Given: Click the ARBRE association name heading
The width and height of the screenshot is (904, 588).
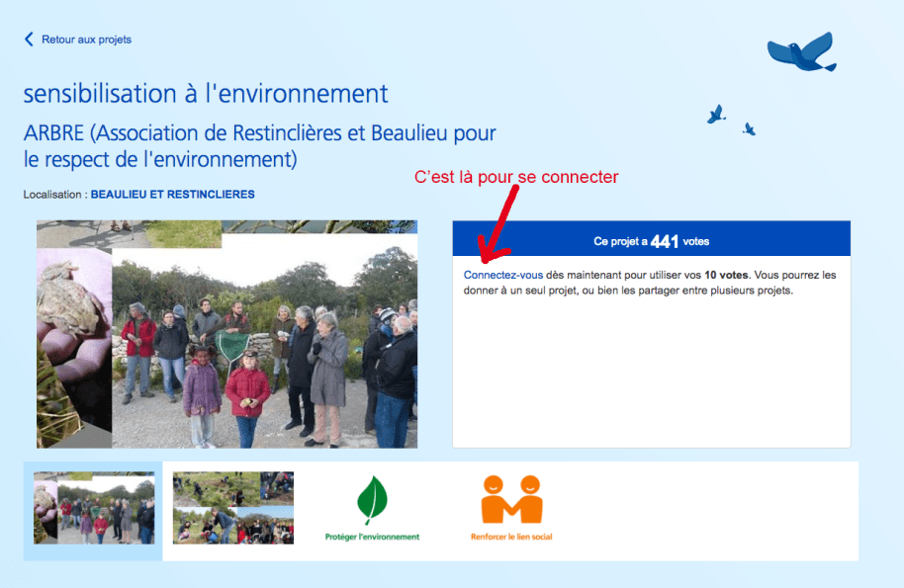Looking at the screenshot, I should point(259,145).
